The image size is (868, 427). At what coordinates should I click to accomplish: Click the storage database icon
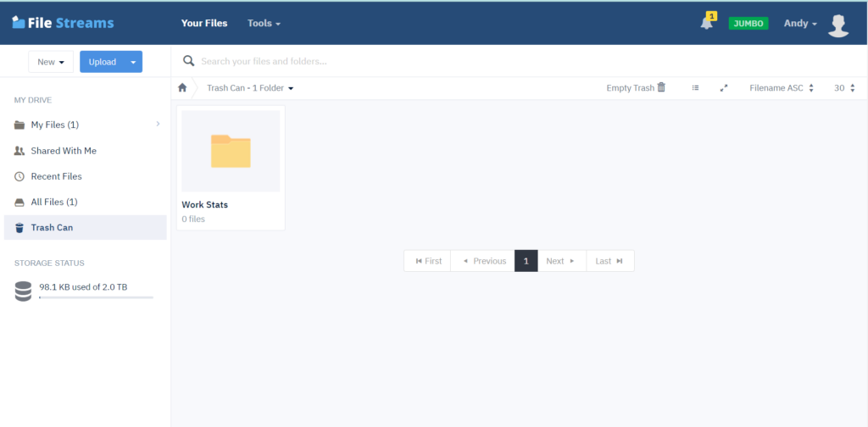23,291
